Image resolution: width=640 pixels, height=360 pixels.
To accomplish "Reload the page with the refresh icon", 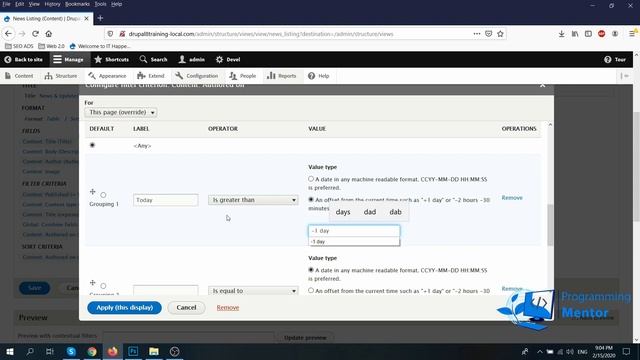I will (36, 34).
